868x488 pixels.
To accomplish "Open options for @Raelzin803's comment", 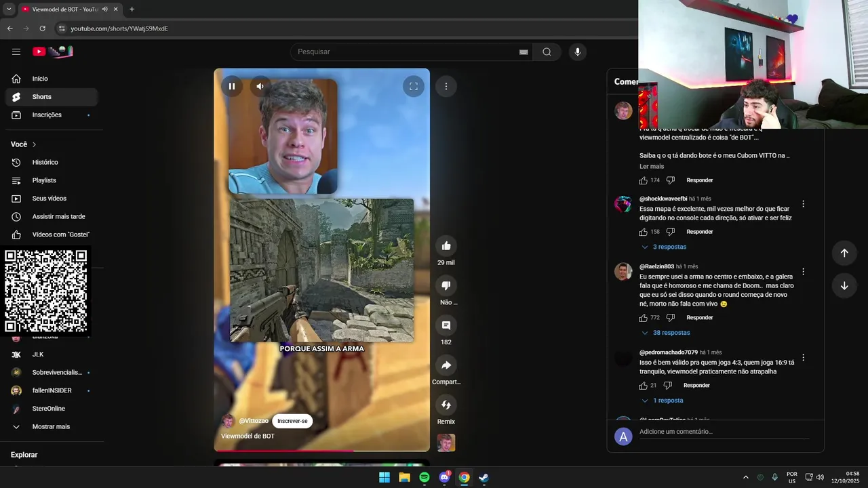I will (x=803, y=272).
